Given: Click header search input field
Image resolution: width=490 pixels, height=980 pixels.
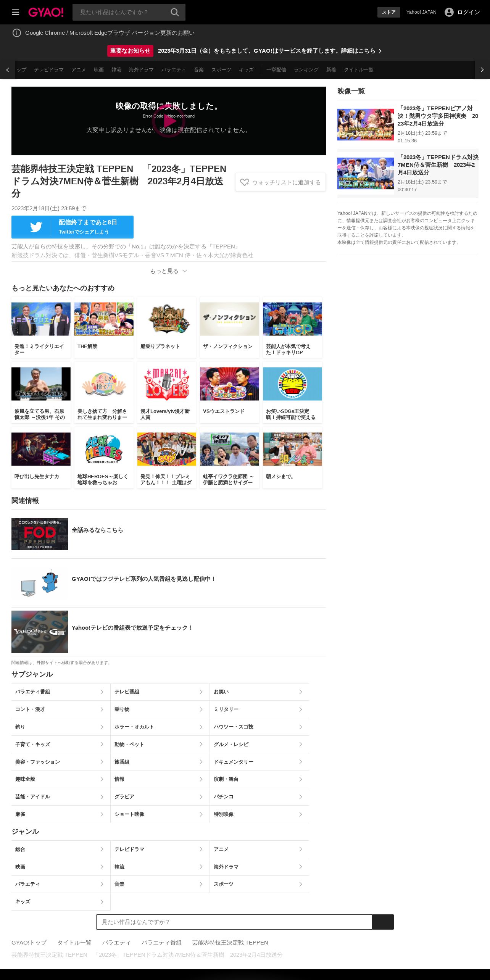Looking at the screenshot, I should click(x=121, y=12).
